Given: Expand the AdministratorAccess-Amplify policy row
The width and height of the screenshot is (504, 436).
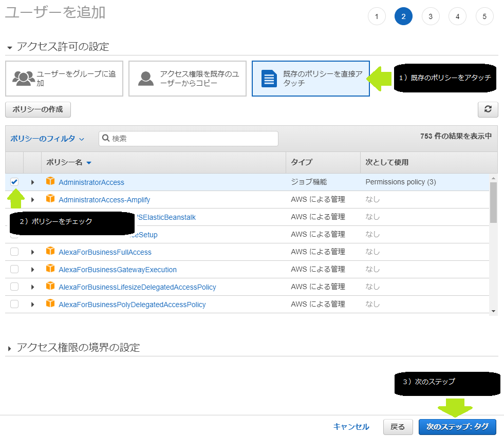Looking at the screenshot, I should click(x=32, y=200).
